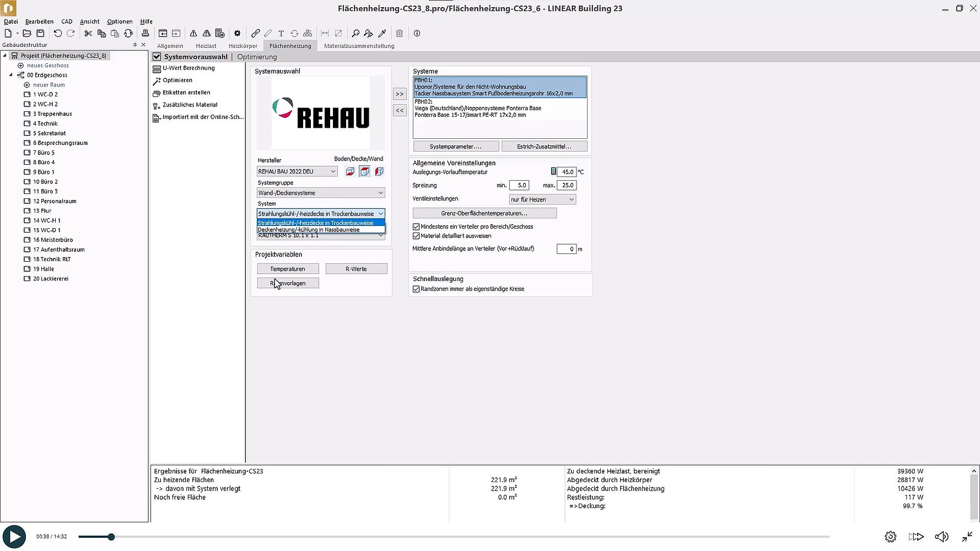Click the info circle icon in toolbar

[x=417, y=33]
